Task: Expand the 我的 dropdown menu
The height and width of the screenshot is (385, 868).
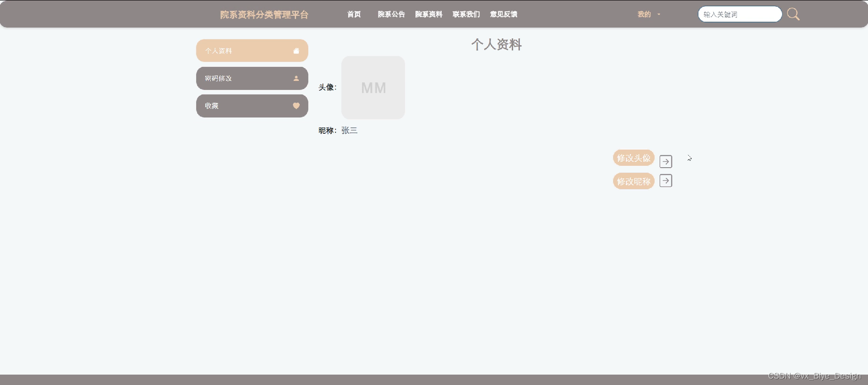Action: point(649,14)
